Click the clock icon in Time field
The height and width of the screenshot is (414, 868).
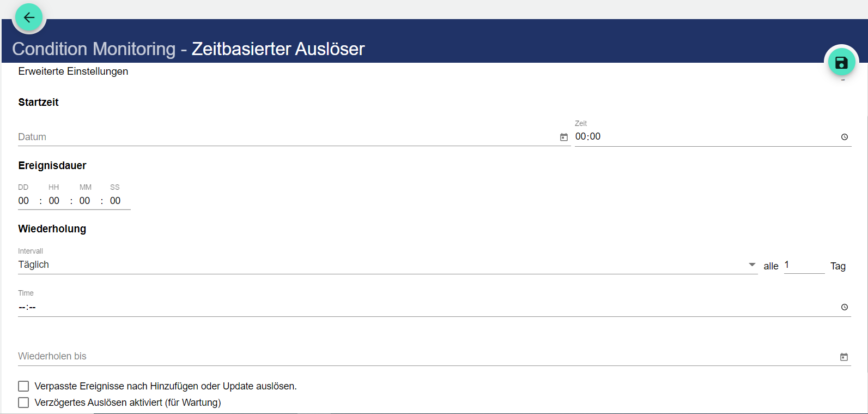coord(845,307)
